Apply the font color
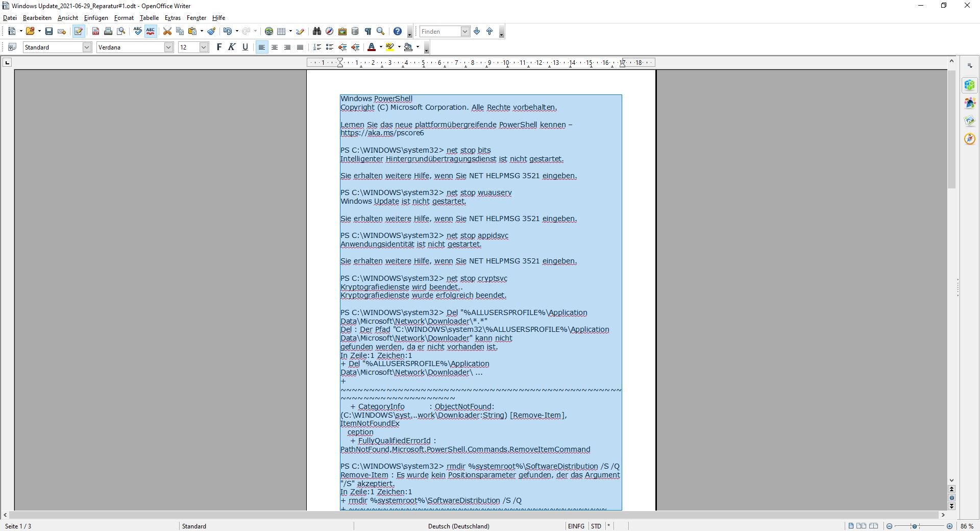Viewport: 980px width, 531px height. (372, 47)
